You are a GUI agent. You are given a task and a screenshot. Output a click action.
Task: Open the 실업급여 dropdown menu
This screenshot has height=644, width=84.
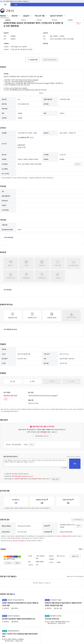(27, 16)
